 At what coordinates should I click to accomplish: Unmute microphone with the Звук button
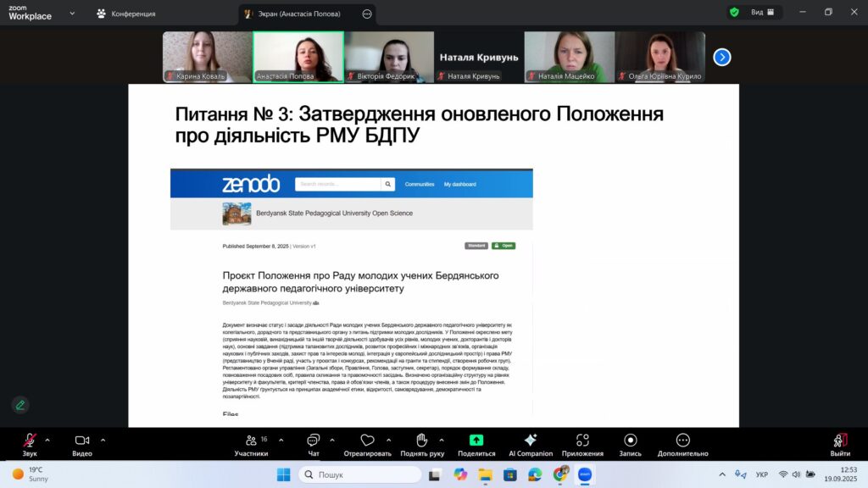(30, 441)
